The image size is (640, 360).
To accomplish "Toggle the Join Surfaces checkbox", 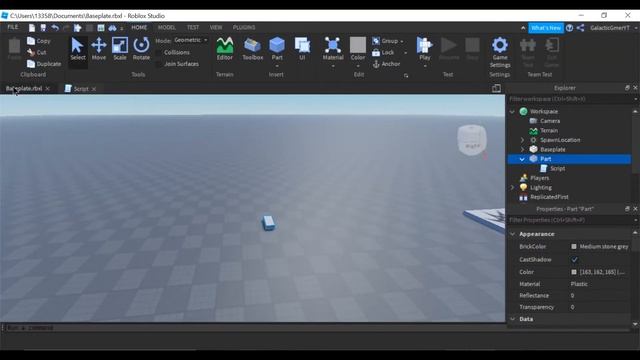I will point(159,64).
